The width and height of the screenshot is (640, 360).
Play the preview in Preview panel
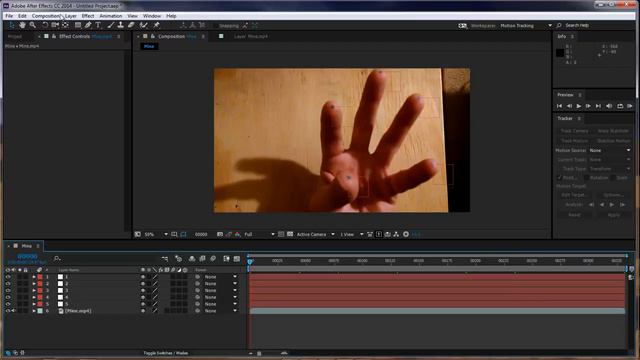coord(578,106)
